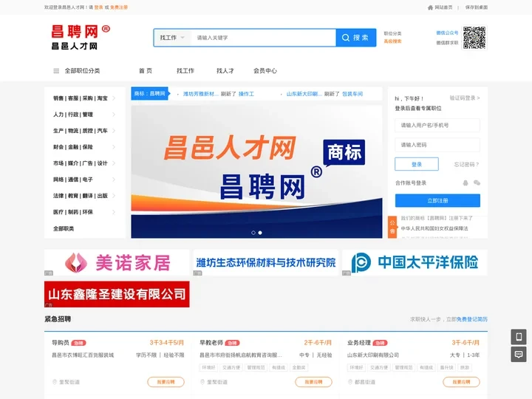Click the 免费注册 link in top bar
532x399 pixels.
tap(119, 7)
